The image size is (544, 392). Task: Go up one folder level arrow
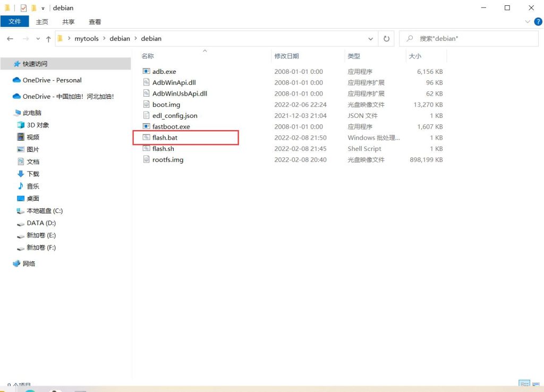click(48, 39)
